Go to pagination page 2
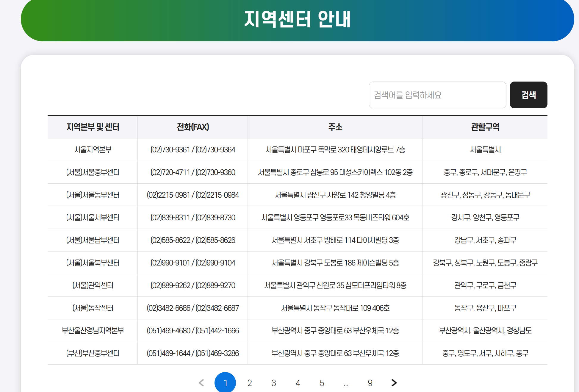This screenshot has height=392, width=579. pyautogui.click(x=250, y=383)
